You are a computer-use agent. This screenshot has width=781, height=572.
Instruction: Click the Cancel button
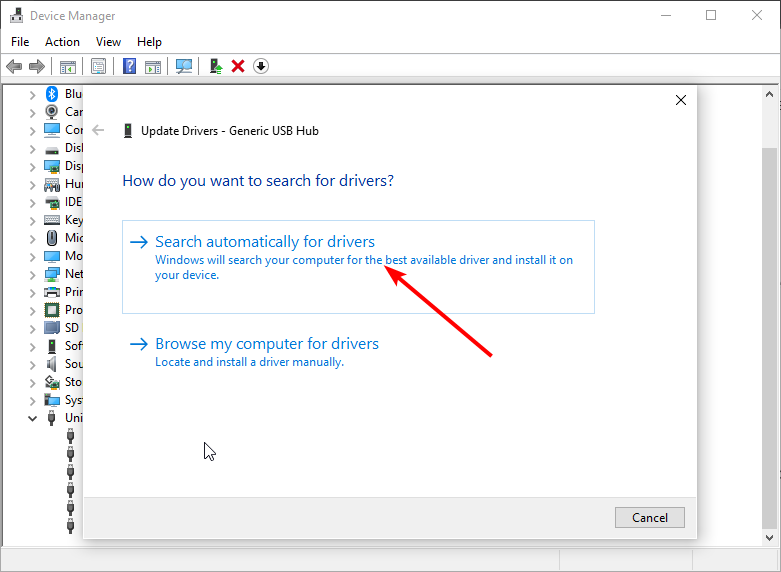[650, 518]
